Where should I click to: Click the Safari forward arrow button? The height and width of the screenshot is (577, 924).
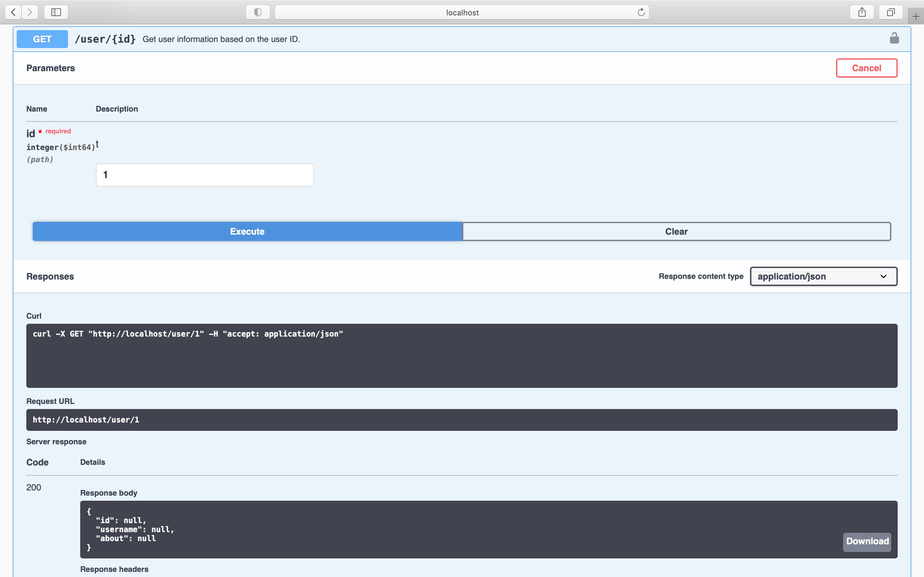click(x=30, y=12)
